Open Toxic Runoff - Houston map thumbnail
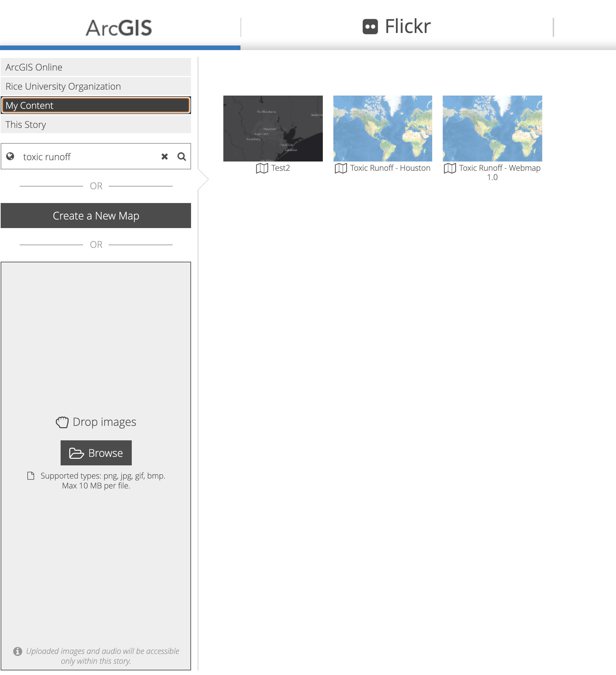The image size is (616, 675). tap(383, 129)
